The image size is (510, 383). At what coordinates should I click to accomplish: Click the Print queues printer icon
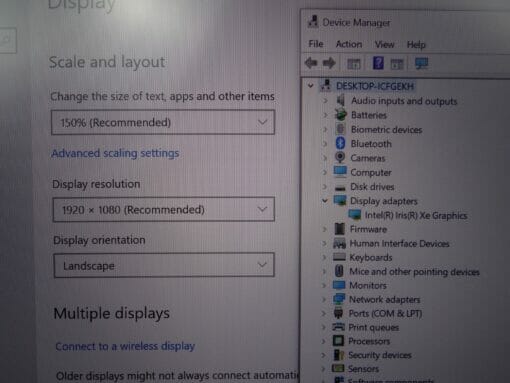tap(338, 327)
